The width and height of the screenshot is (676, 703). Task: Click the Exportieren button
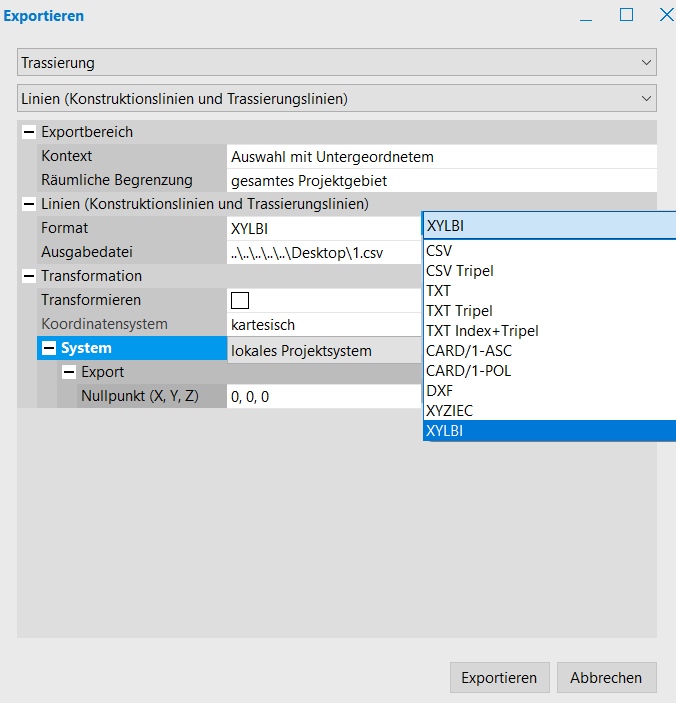click(499, 678)
